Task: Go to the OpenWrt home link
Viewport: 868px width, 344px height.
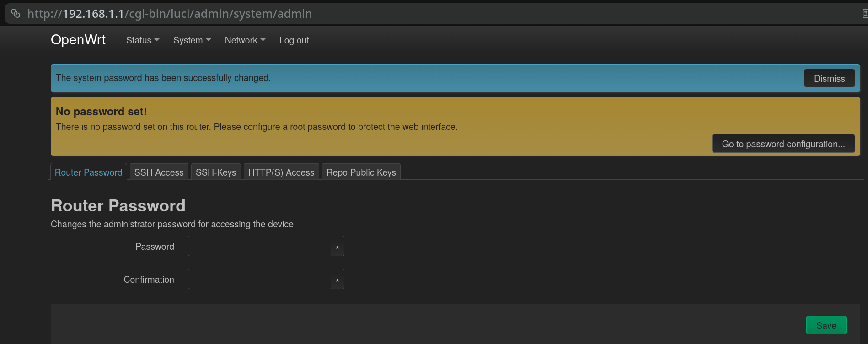Action: [78, 40]
